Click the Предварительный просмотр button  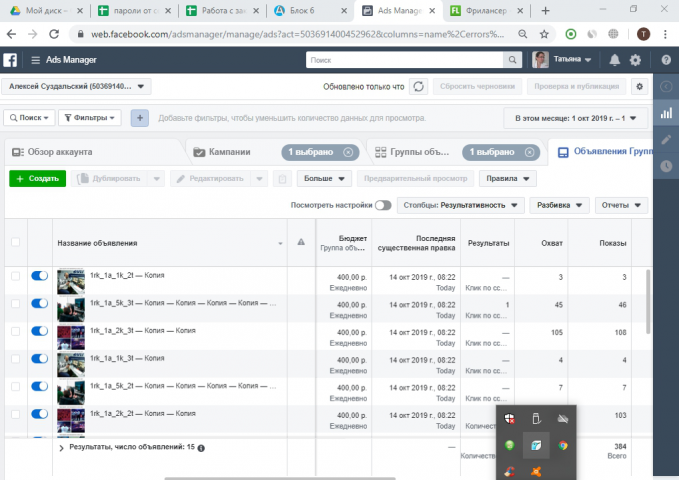(415, 178)
